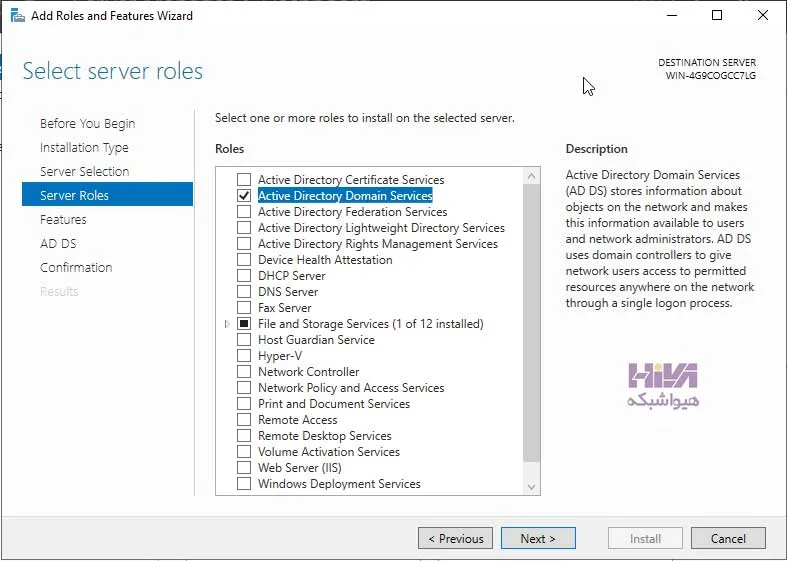The width and height of the screenshot is (787, 561).
Task: Tick Network Controller checkbox
Action: click(x=244, y=372)
